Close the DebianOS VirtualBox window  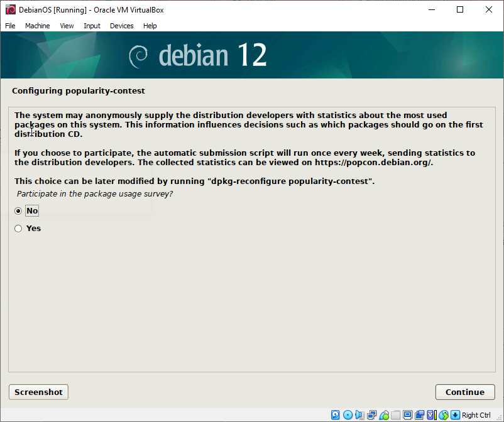tap(488, 9)
